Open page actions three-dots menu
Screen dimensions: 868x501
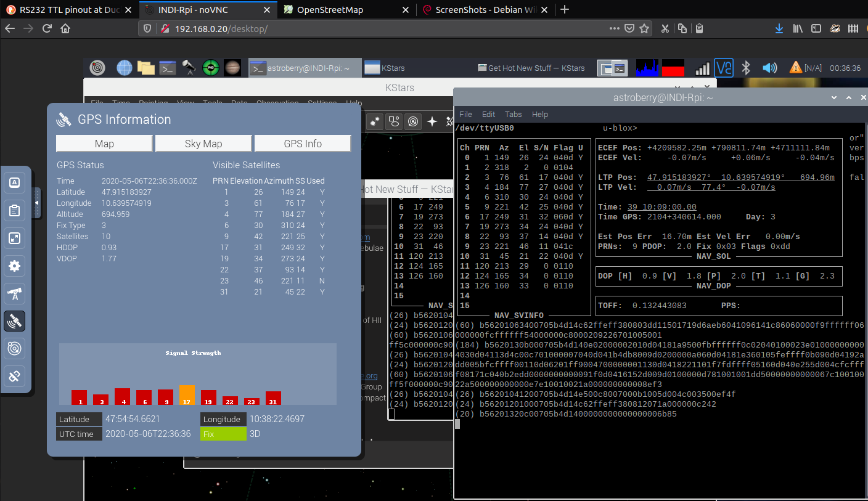point(615,28)
